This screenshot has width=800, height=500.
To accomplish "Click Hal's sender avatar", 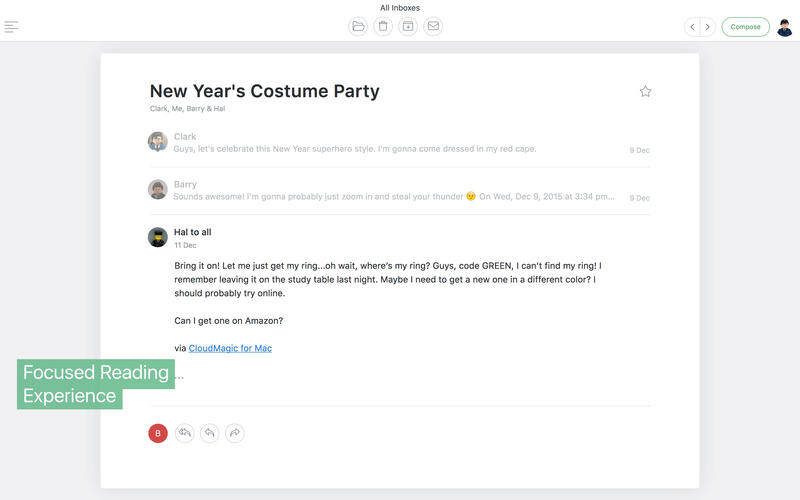I will [158, 237].
